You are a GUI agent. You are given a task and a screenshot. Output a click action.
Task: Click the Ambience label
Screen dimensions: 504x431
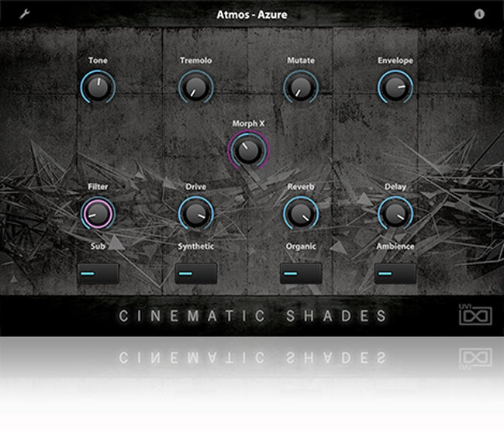click(395, 247)
